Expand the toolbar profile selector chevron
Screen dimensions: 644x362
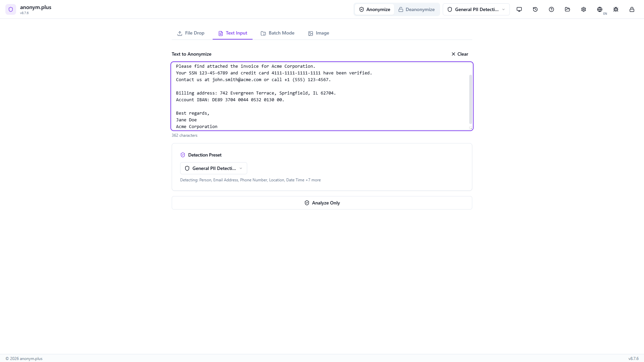coord(503,9)
